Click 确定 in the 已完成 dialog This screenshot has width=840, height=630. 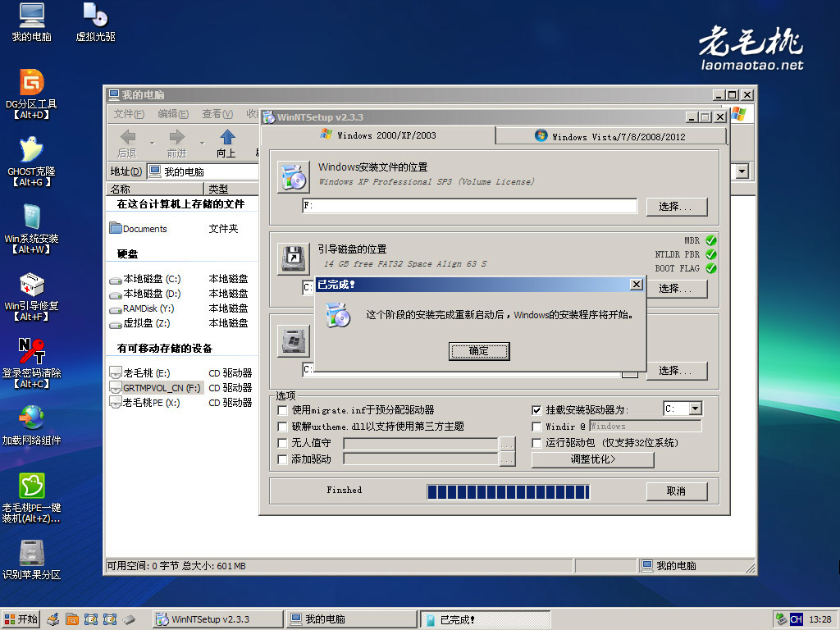pos(479,351)
